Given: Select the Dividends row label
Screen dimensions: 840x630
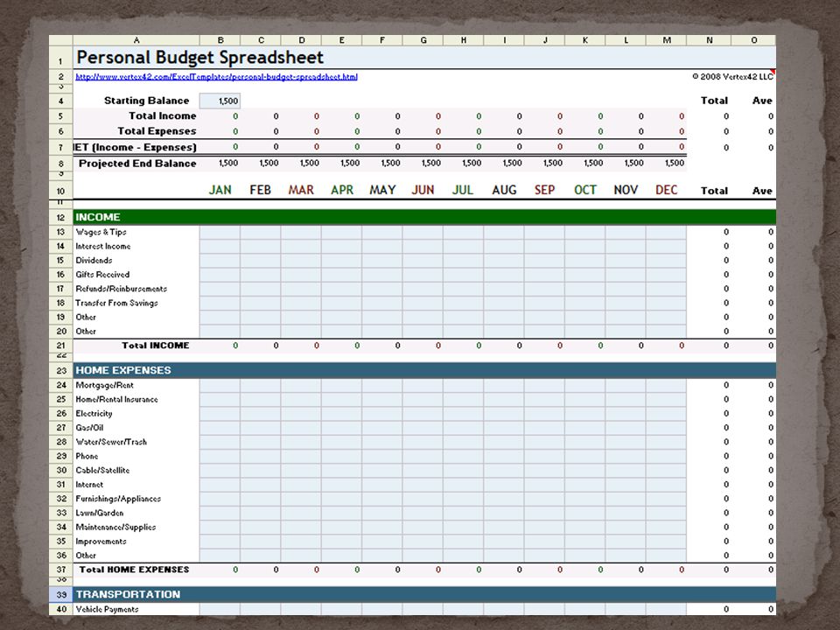Looking at the screenshot, I should 94,261.
